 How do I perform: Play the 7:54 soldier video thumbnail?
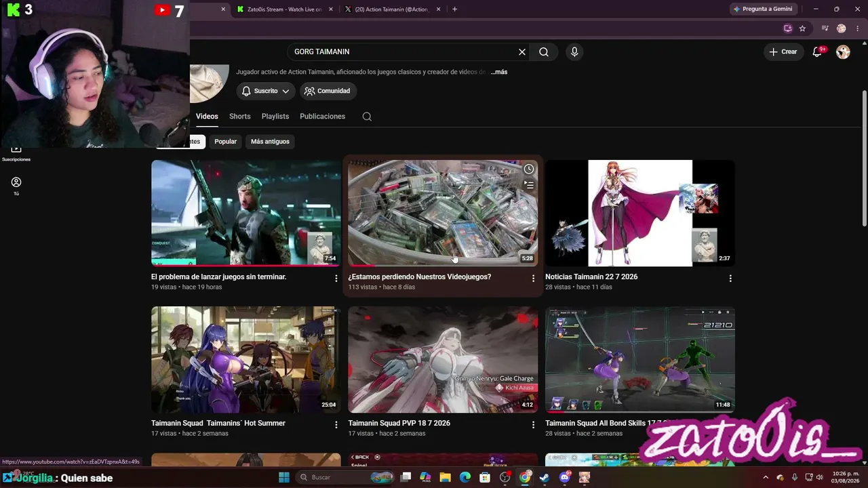(x=245, y=213)
